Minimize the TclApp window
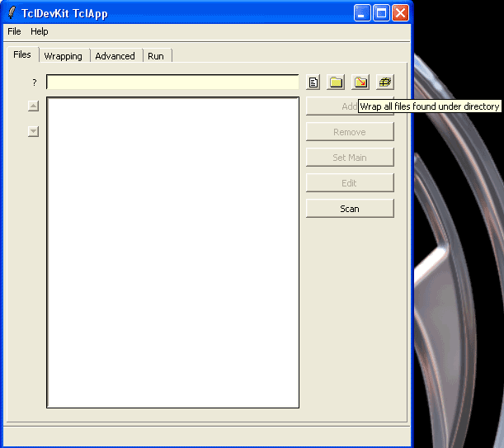The height and width of the screenshot is (448, 504). tap(362, 13)
